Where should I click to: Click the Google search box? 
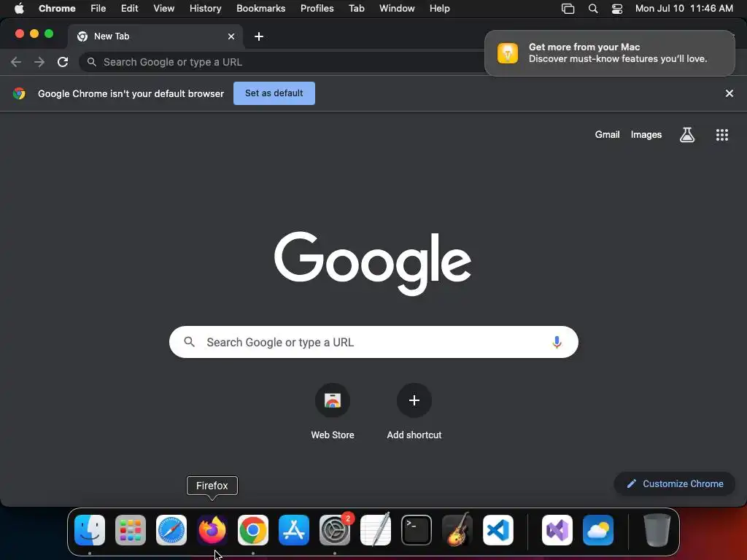point(373,342)
